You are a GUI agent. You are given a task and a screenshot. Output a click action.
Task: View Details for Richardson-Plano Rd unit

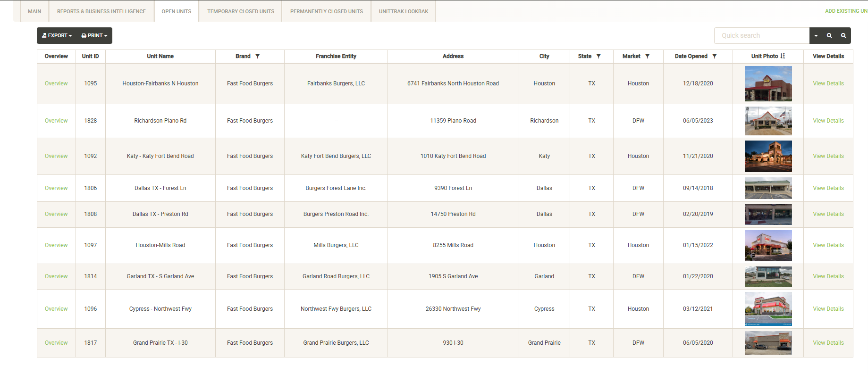pyautogui.click(x=828, y=121)
